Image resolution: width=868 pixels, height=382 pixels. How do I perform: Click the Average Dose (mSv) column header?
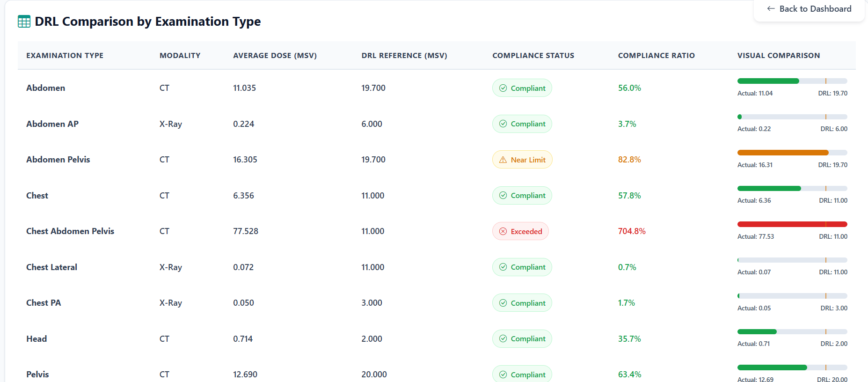click(275, 55)
